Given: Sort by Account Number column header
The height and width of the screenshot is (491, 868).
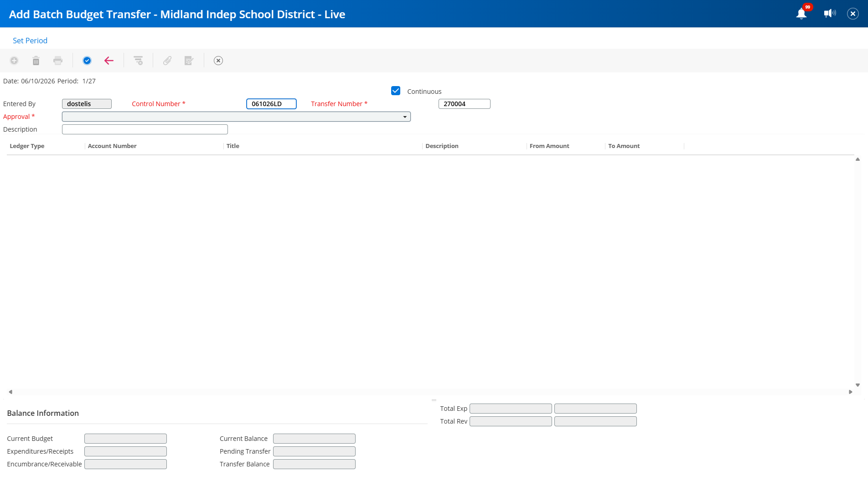Looking at the screenshot, I should pyautogui.click(x=112, y=146).
